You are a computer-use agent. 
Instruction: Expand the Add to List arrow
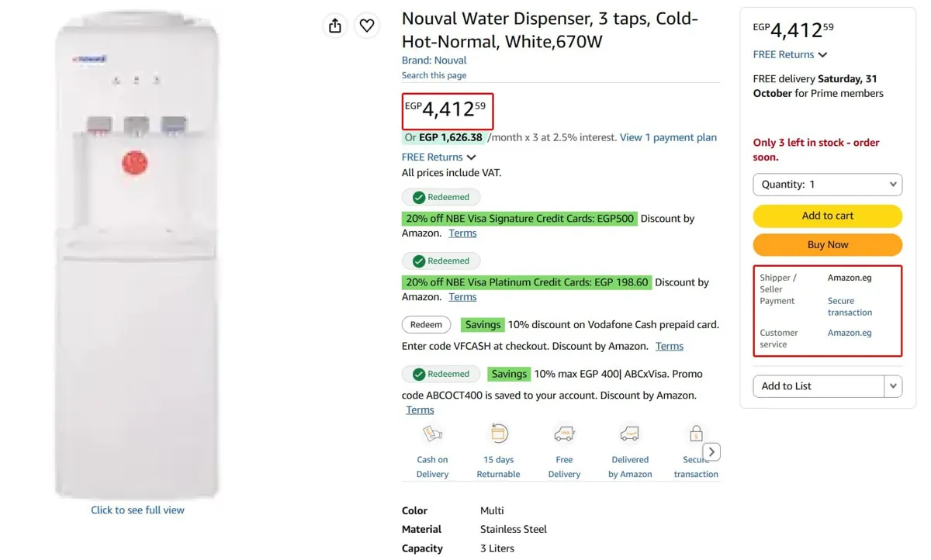pyautogui.click(x=893, y=386)
